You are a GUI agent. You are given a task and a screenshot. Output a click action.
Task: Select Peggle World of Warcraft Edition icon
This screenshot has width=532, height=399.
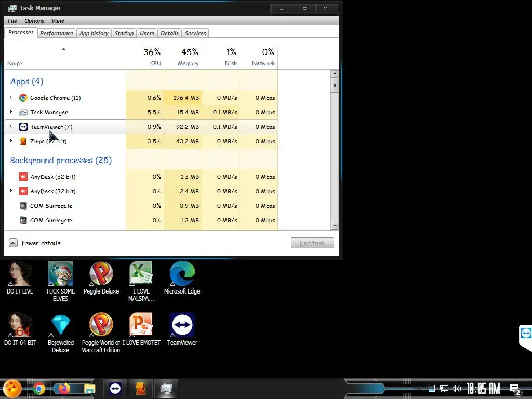[101, 333]
